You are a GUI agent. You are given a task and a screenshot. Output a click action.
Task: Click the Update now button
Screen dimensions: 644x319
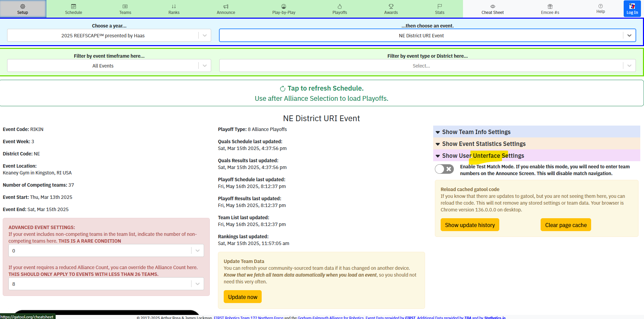[243, 297]
